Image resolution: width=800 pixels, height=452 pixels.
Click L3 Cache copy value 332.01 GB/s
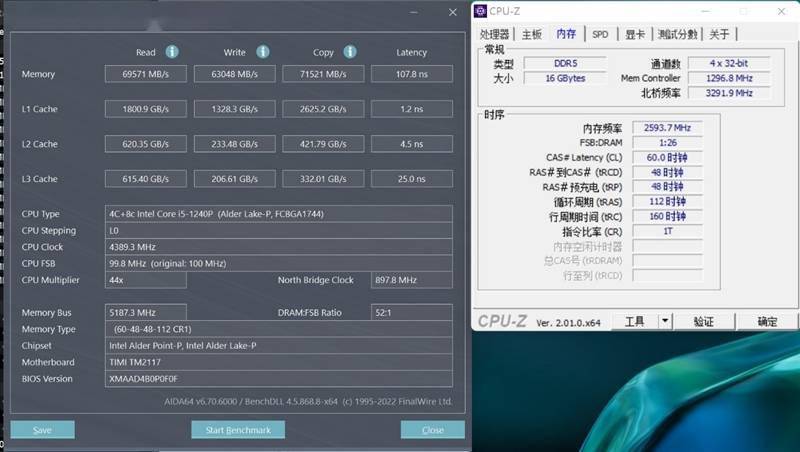pyautogui.click(x=323, y=179)
